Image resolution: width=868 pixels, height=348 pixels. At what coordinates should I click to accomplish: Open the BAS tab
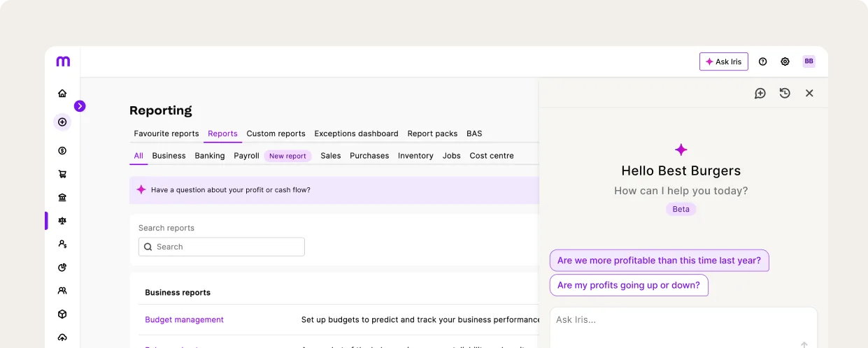[474, 133]
